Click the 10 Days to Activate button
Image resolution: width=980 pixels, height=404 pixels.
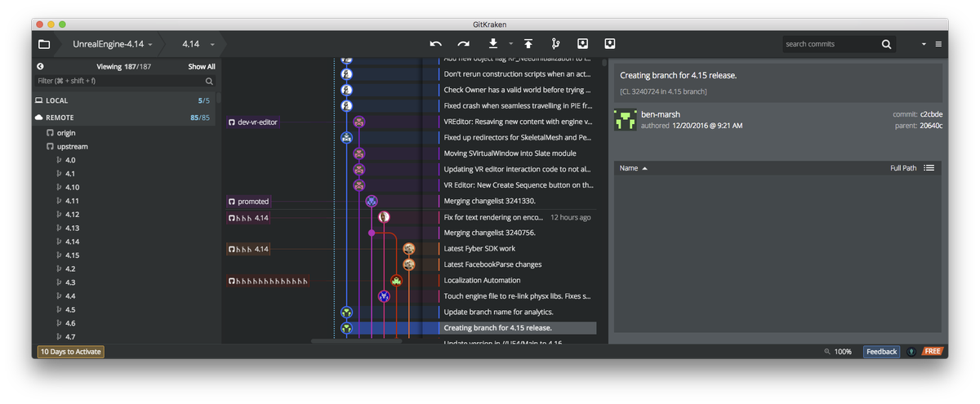point(70,352)
